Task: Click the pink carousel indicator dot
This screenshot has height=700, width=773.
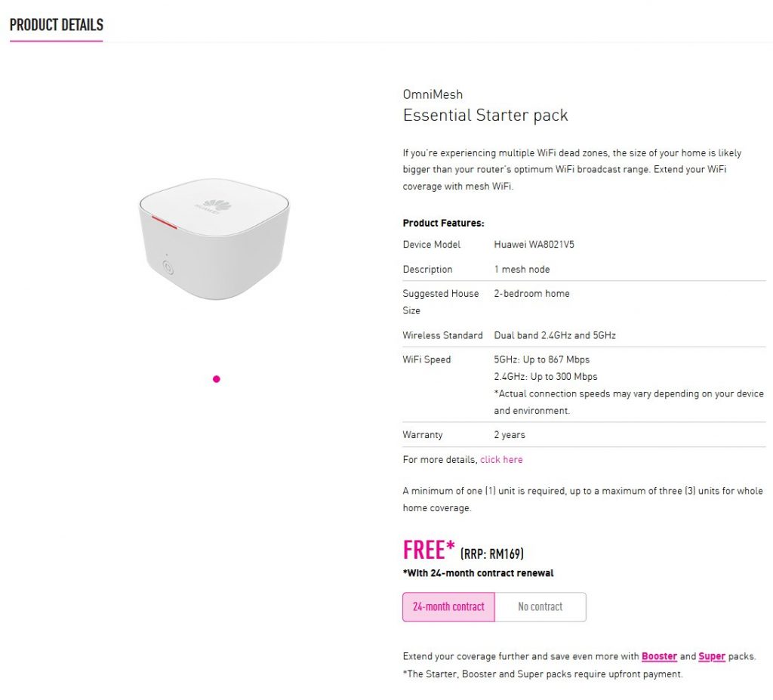Action: point(217,379)
